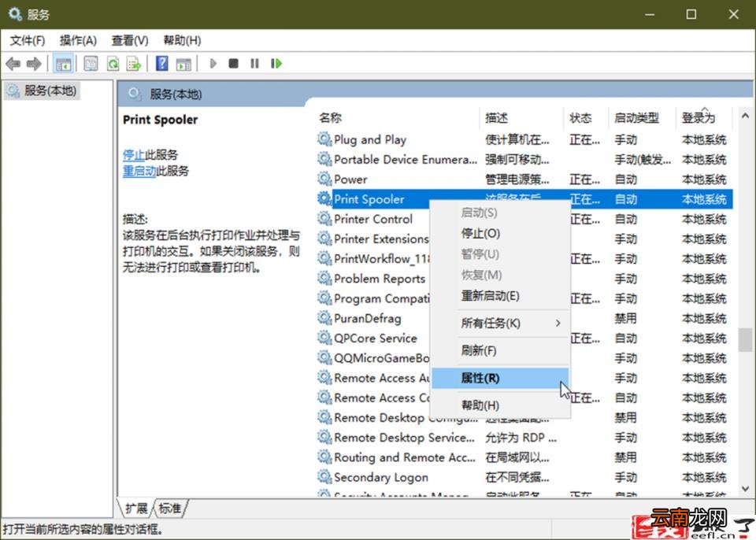The width and height of the screenshot is (756, 540).
Task: Click the Start service play icon
Action: (213, 64)
